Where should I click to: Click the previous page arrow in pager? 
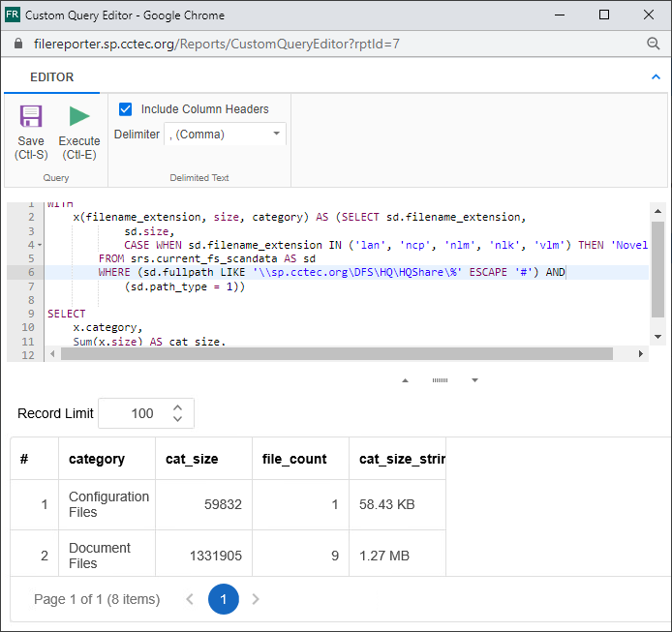click(x=191, y=599)
